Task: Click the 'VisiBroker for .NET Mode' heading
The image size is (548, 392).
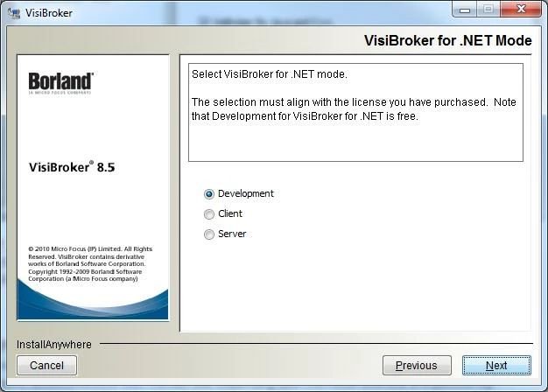Action: click(447, 40)
